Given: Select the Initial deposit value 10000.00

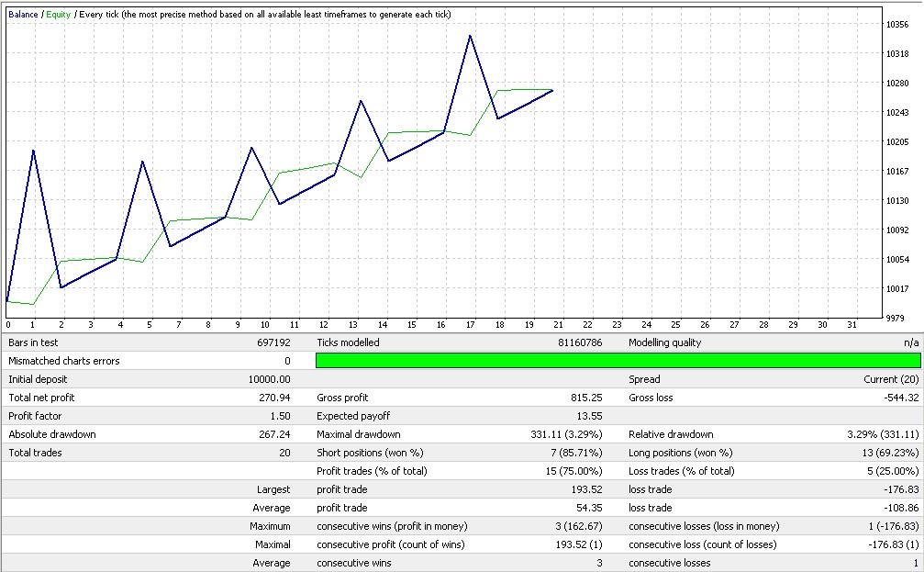Looking at the screenshot, I should [x=270, y=379].
